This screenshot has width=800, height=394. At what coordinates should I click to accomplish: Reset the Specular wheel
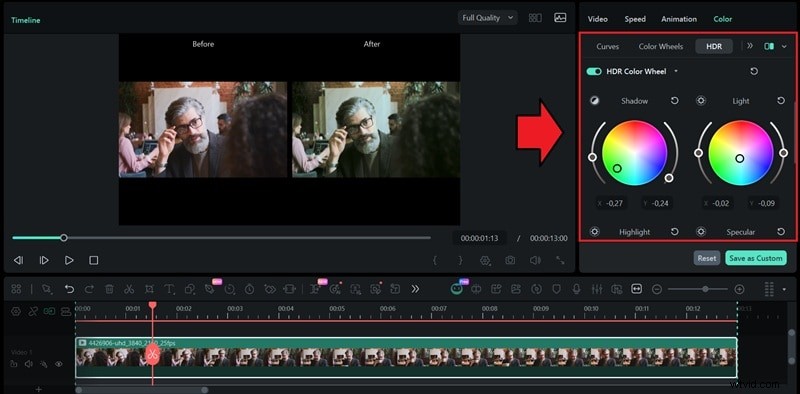781,232
